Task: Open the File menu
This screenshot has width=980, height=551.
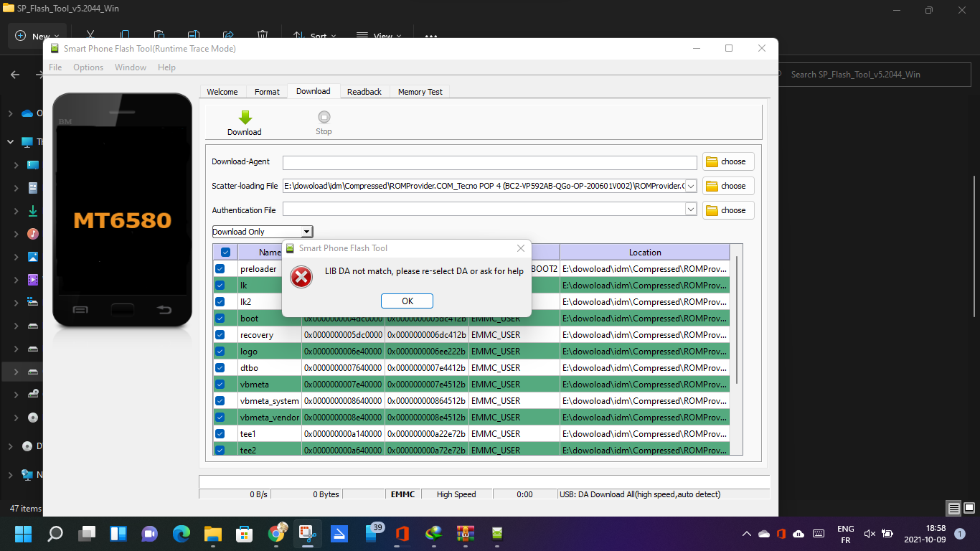Action: [55, 67]
